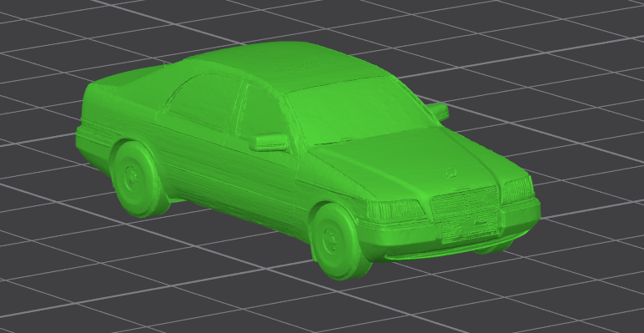Select the green car 3D model
The height and width of the screenshot is (333, 644).
click(x=308, y=160)
